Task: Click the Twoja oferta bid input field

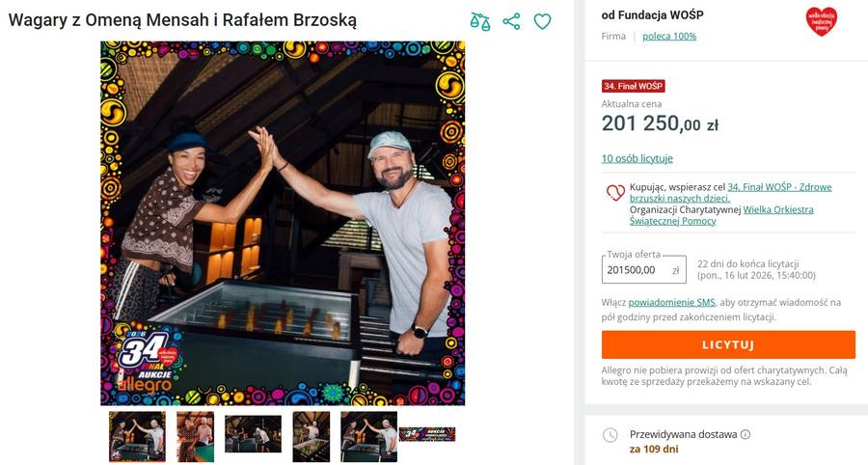Action: [x=634, y=270]
